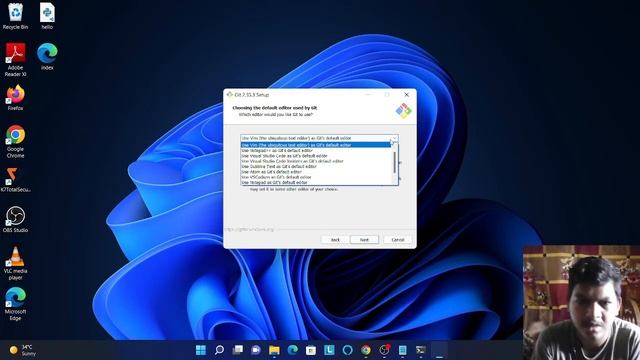Choose Use VSCodium as Git's default editor
Viewport: 640px width, 360px height.
(316, 177)
